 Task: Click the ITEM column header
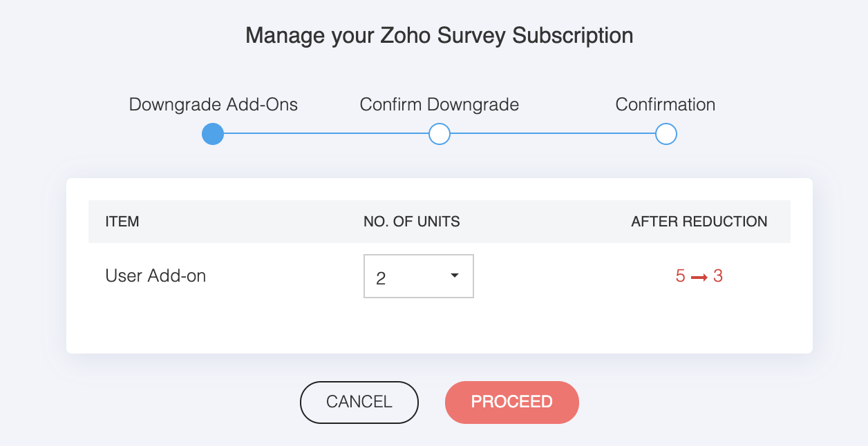[122, 222]
